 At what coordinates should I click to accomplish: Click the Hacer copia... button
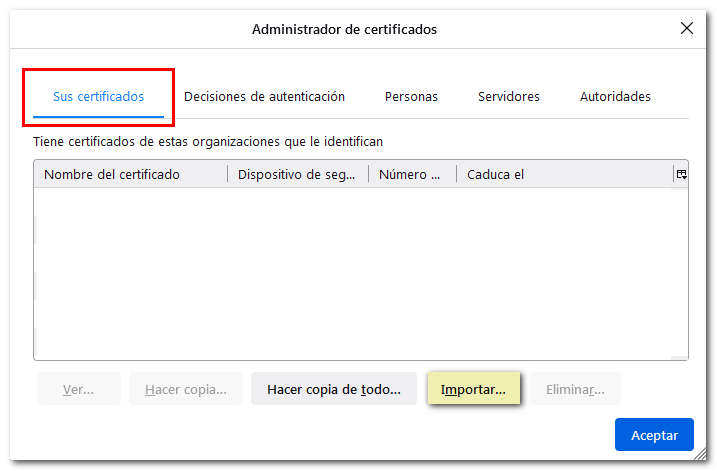click(185, 389)
